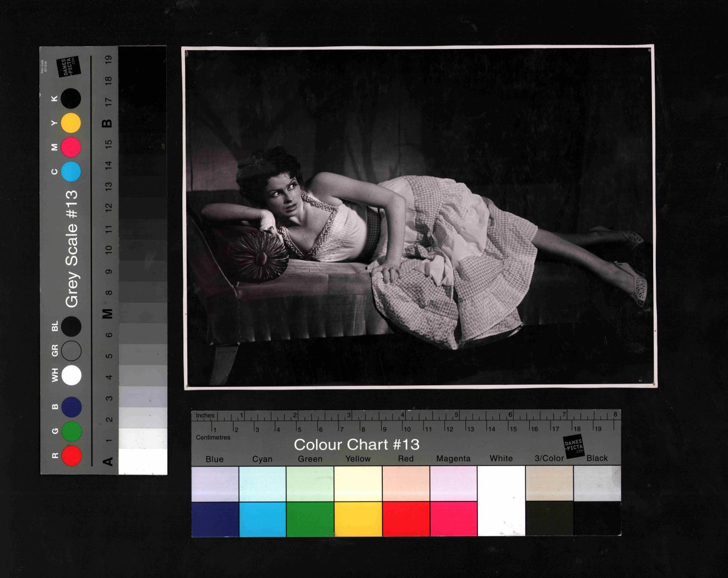The height and width of the screenshot is (578, 728).
Task: Click the pale magenta tint square in chart
Action: click(x=453, y=483)
